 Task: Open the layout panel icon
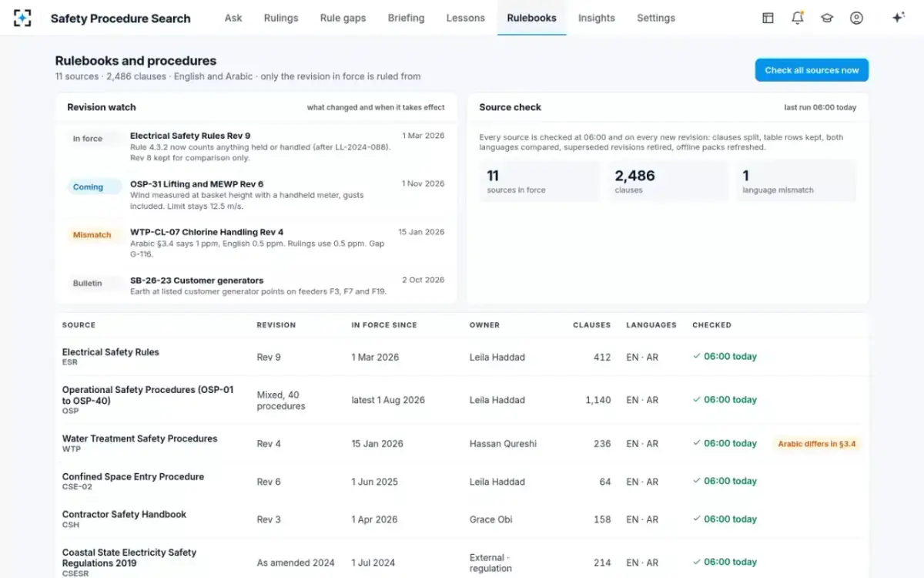coord(768,18)
